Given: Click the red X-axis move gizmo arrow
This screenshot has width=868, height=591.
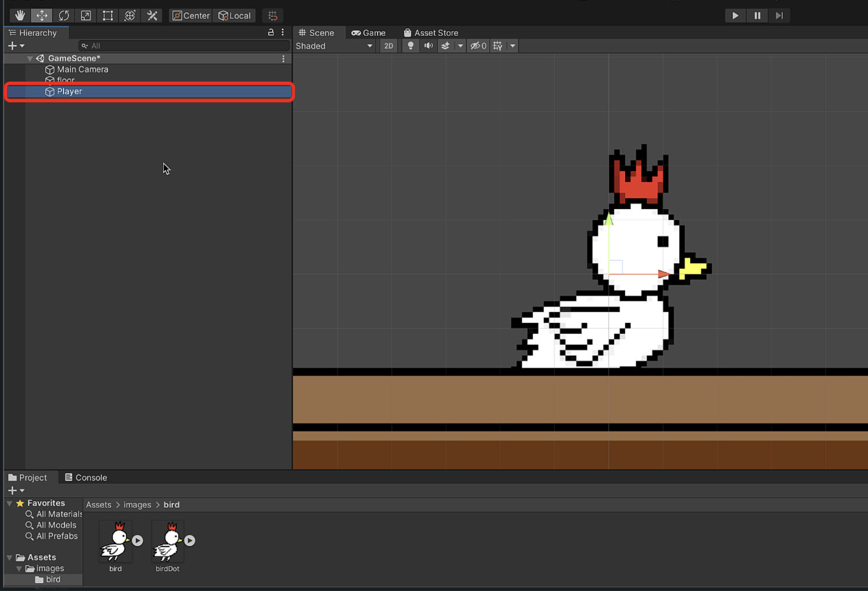Looking at the screenshot, I should [664, 274].
